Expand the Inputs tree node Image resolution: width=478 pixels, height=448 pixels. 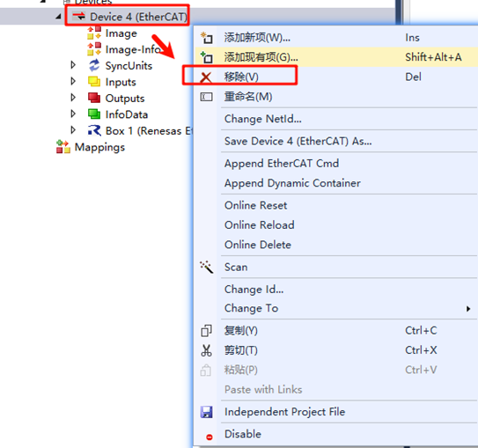point(73,81)
